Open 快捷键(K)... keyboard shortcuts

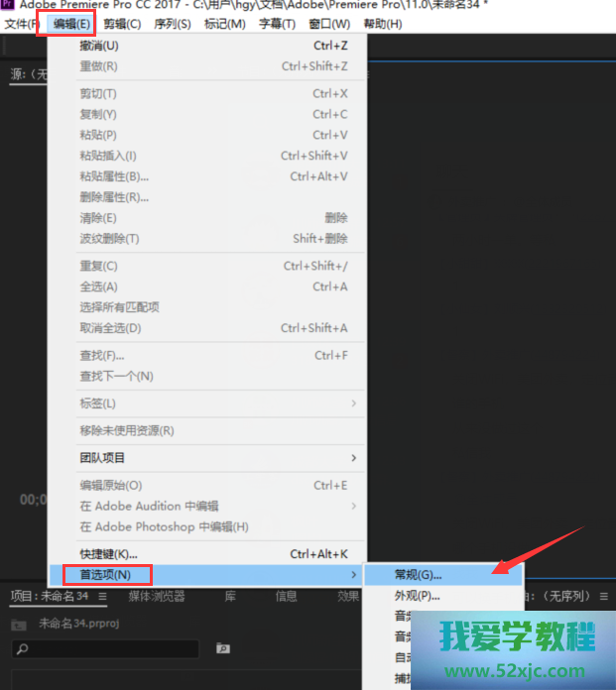108,553
